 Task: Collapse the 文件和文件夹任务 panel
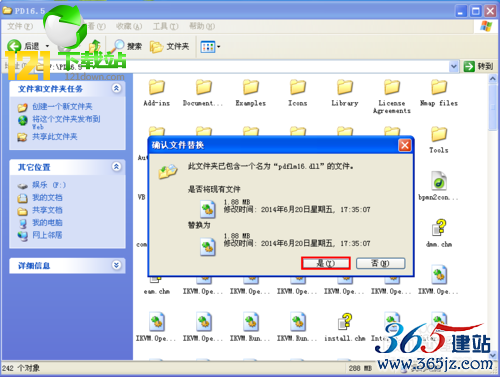coord(116,88)
